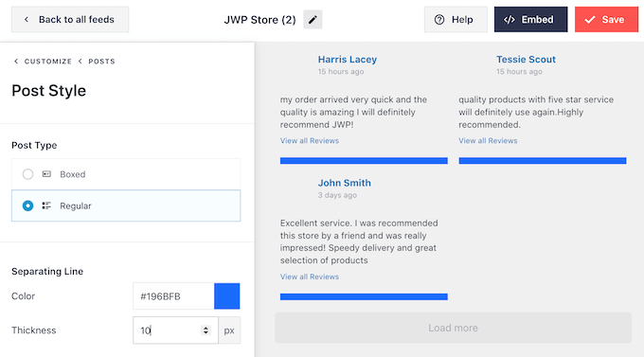
Task: Click the Post Style heading
Action: (49, 91)
